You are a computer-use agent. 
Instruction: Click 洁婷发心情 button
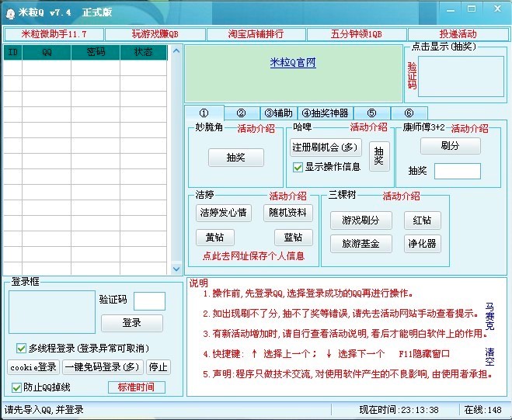click(223, 213)
